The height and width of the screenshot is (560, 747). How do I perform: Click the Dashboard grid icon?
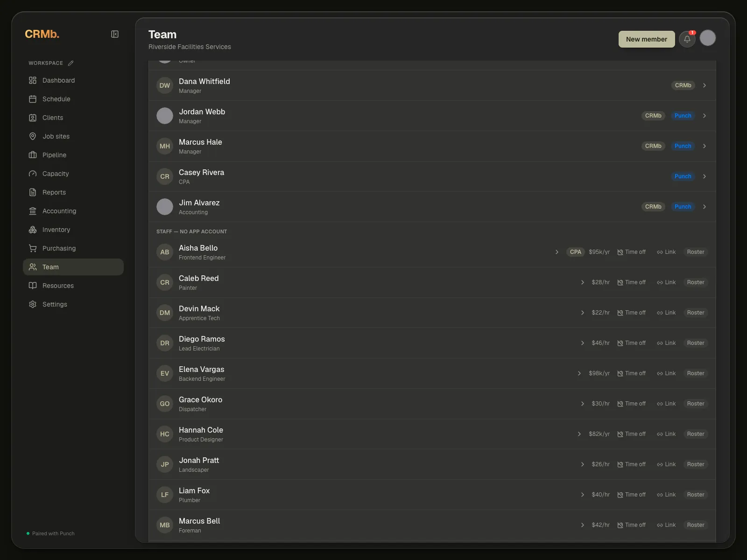point(33,80)
